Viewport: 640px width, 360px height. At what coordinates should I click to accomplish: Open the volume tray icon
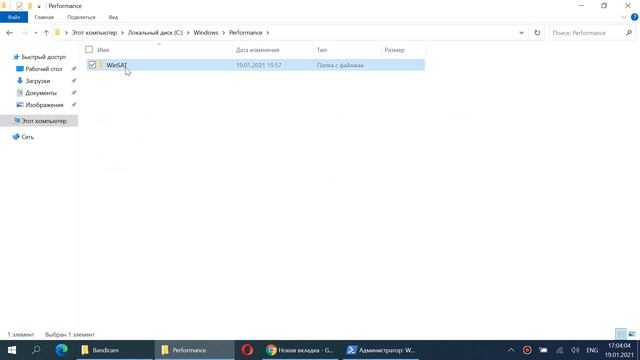(x=575, y=350)
